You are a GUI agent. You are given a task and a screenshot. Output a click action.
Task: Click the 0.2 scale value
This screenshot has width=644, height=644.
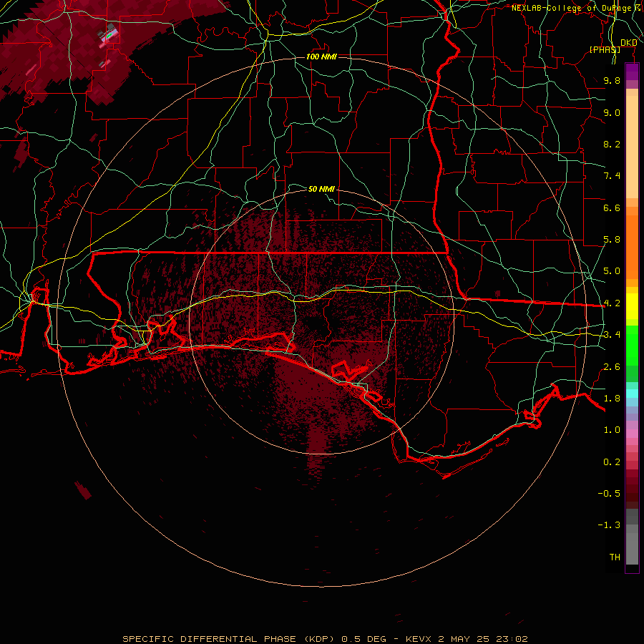click(612, 462)
